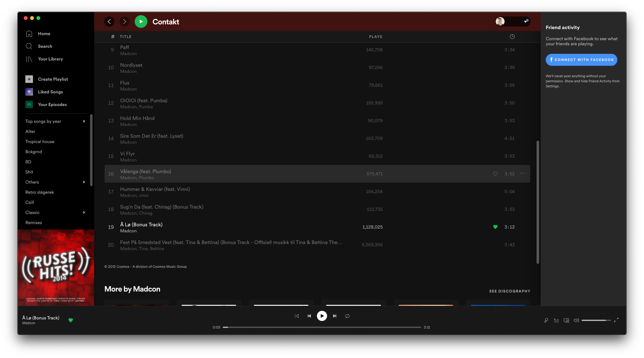Expand Top songs by year
The image size is (644, 358).
click(84, 121)
